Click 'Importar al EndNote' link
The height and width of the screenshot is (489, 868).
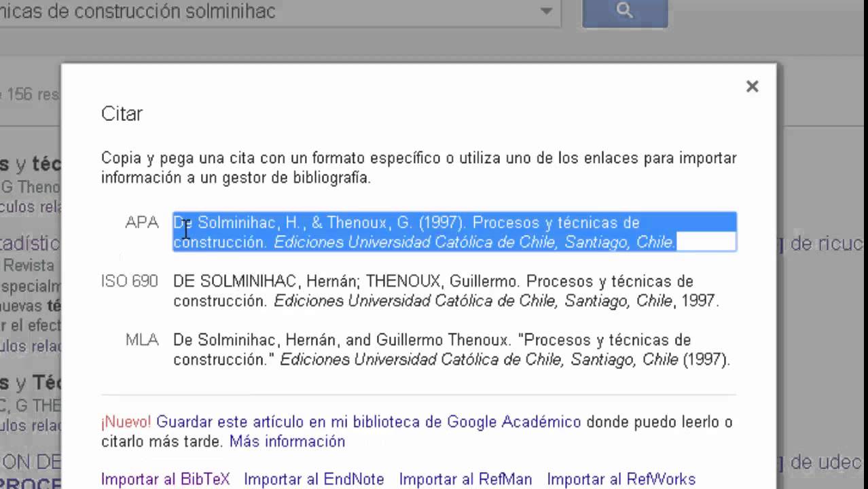(314, 479)
